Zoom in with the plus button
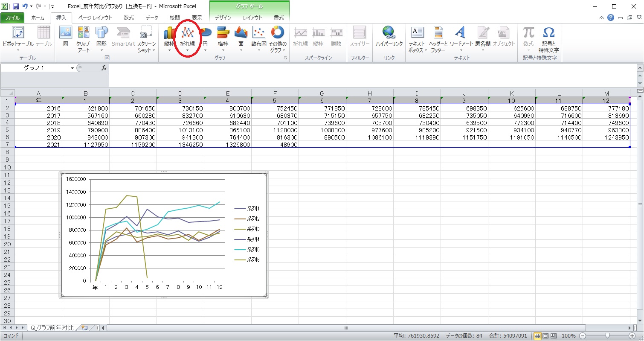The height and width of the screenshot is (341, 644). (x=632, y=336)
